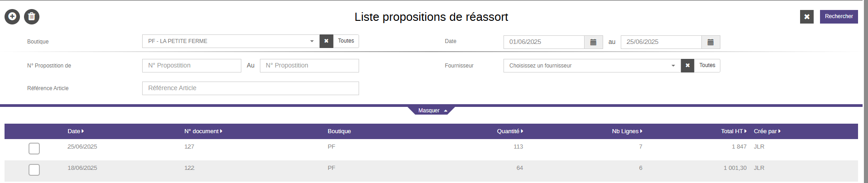The image size is (868, 183).
Task: Check the box for document 127
Action: click(x=34, y=149)
